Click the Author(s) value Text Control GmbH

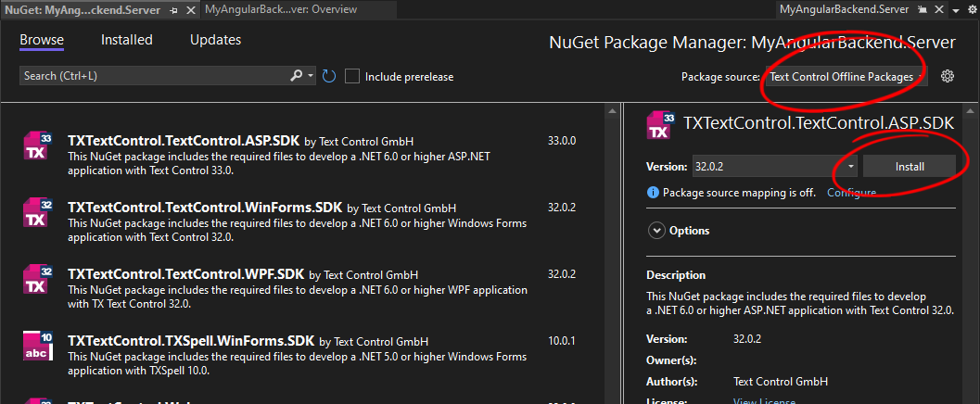781,382
